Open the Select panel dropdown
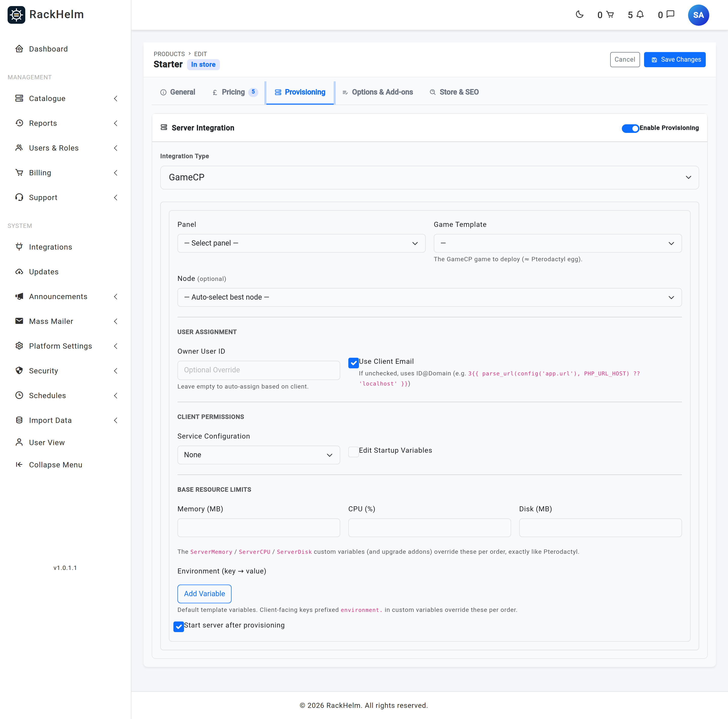 coord(302,243)
